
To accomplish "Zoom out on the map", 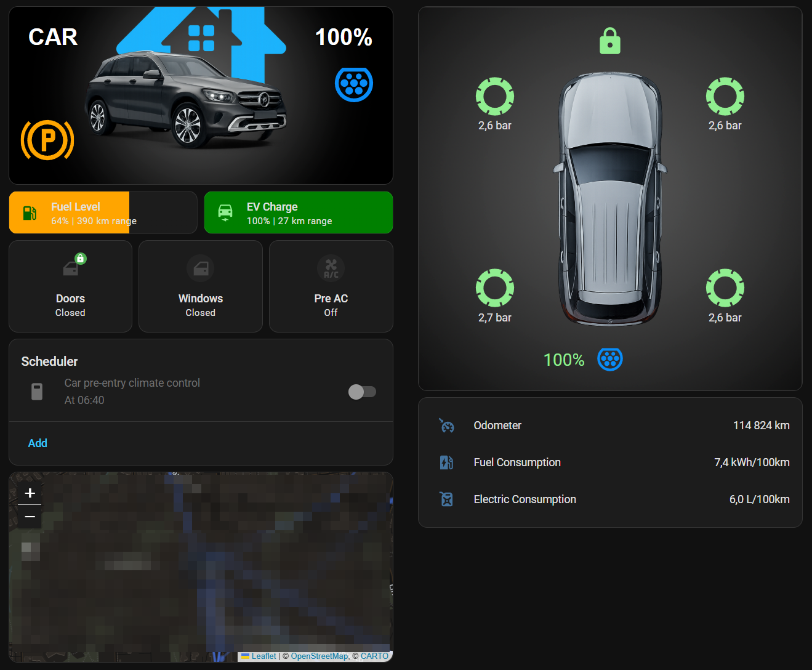I will 30,517.
